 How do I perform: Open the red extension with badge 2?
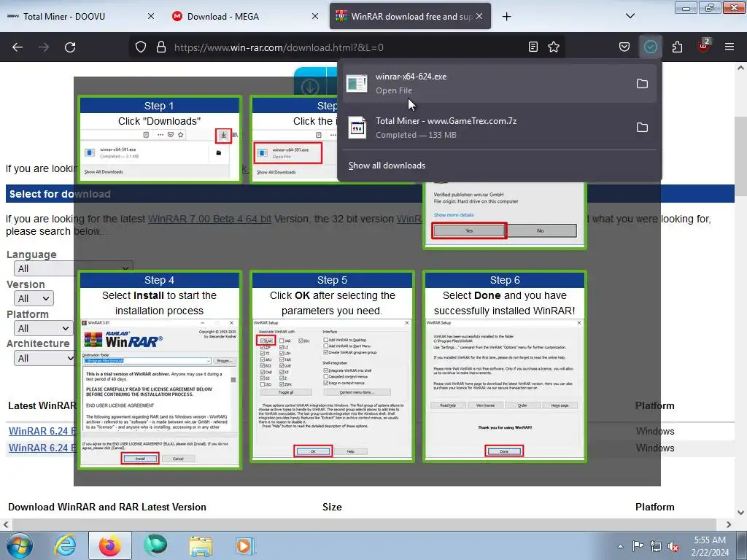point(704,46)
